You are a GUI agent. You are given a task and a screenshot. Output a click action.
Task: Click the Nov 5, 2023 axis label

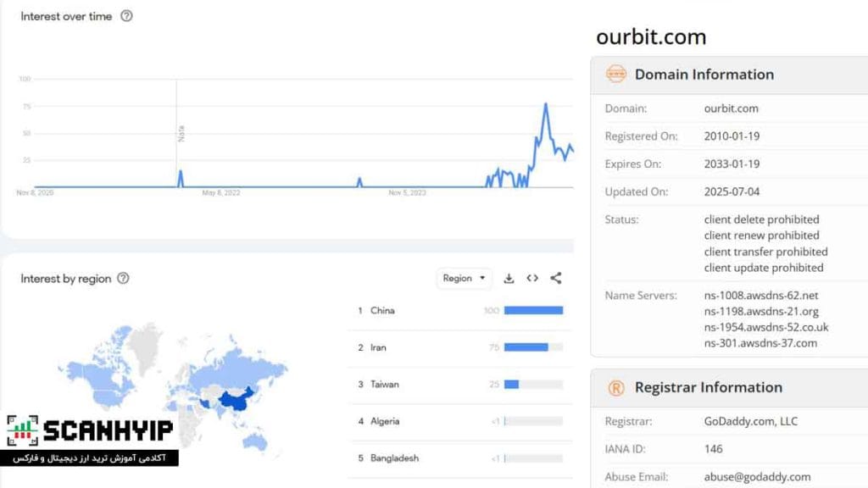[x=408, y=192]
